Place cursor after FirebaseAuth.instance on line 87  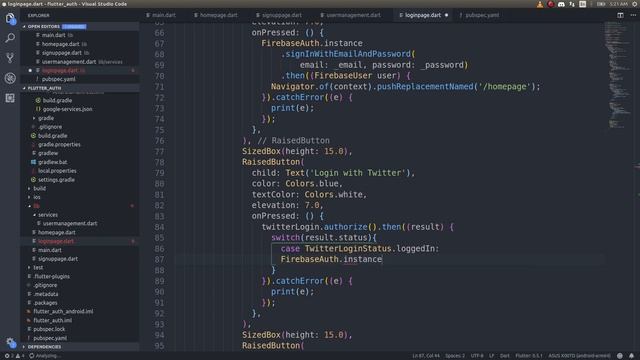(382, 259)
